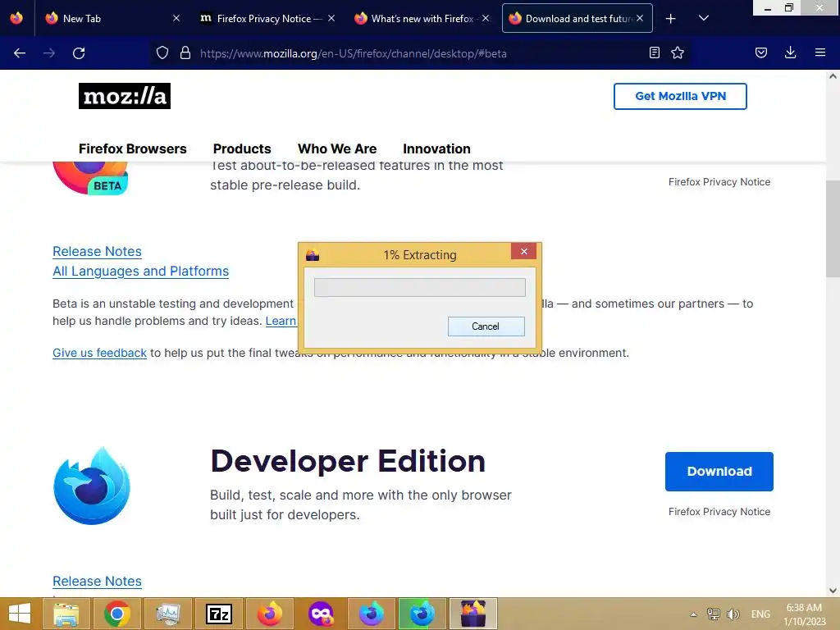
Task: Open the Innovation navigation menu
Action: (436, 148)
